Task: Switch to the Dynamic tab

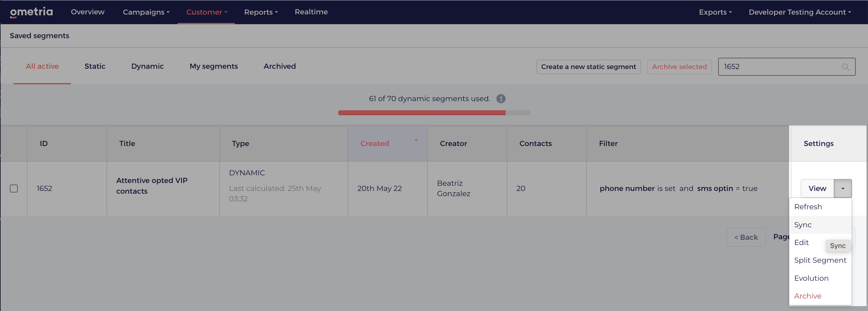Action: pyautogui.click(x=147, y=66)
